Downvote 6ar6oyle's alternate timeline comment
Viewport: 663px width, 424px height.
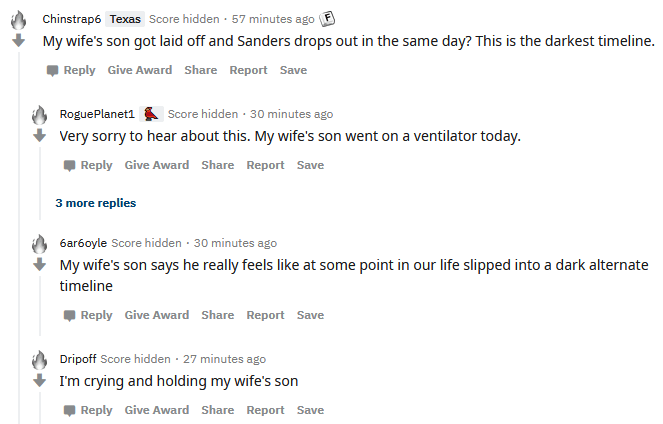39,265
